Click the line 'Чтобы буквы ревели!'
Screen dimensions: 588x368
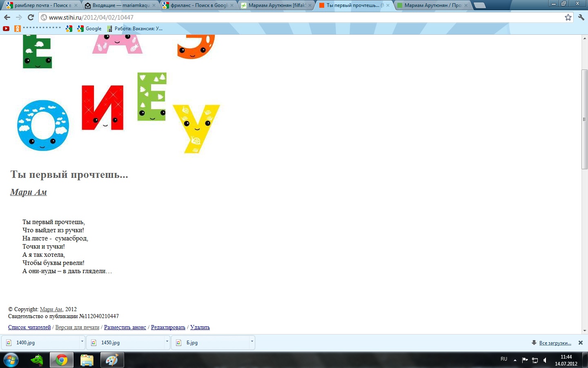pyautogui.click(x=53, y=263)
